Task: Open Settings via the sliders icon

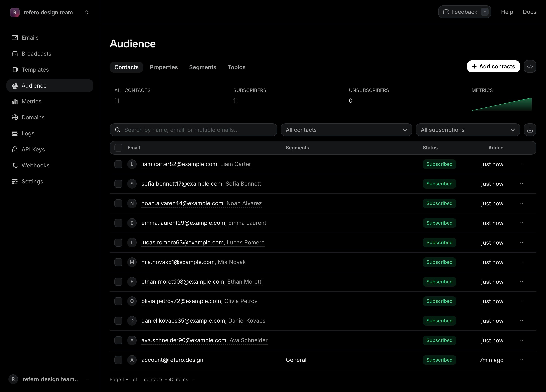Action: click(x=15, y=181)
